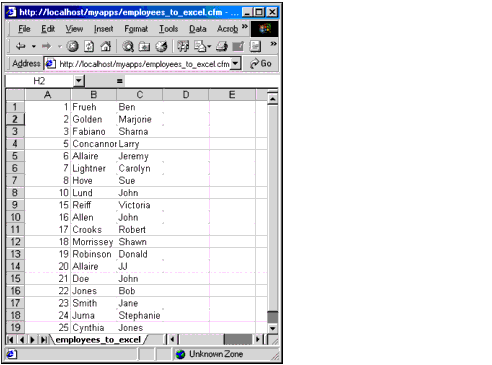Jump to last sheet tab arrow
The width and height of the screenshot is (492, 365).
(44, 340)
